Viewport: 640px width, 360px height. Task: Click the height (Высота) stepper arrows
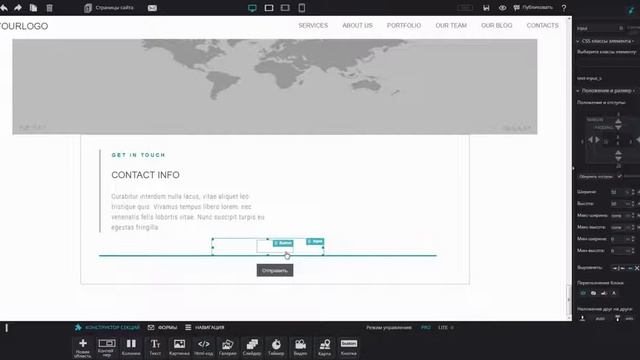tap(633, 204)
